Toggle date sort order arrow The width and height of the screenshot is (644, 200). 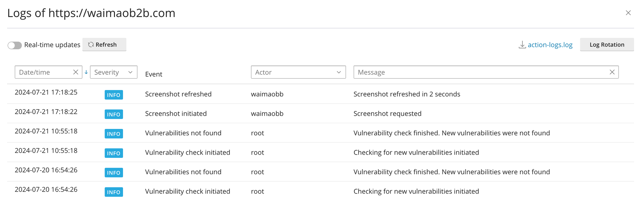(x=86, y=72)
